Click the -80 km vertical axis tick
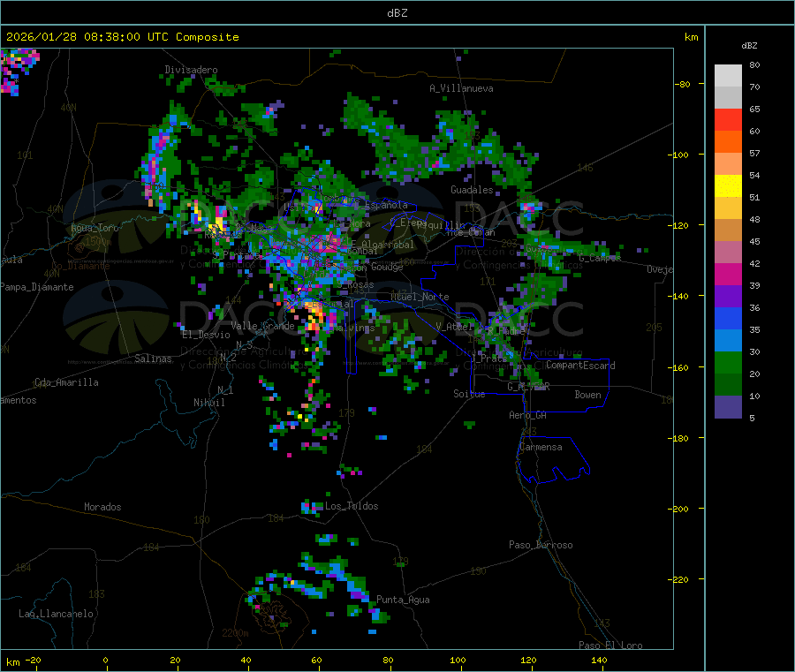Viewport: 795px width, 672px height. 682,84
